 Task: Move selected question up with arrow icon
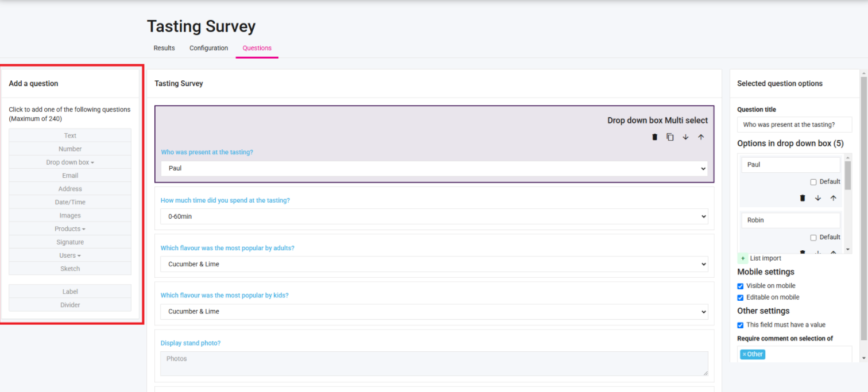(701, 137)
